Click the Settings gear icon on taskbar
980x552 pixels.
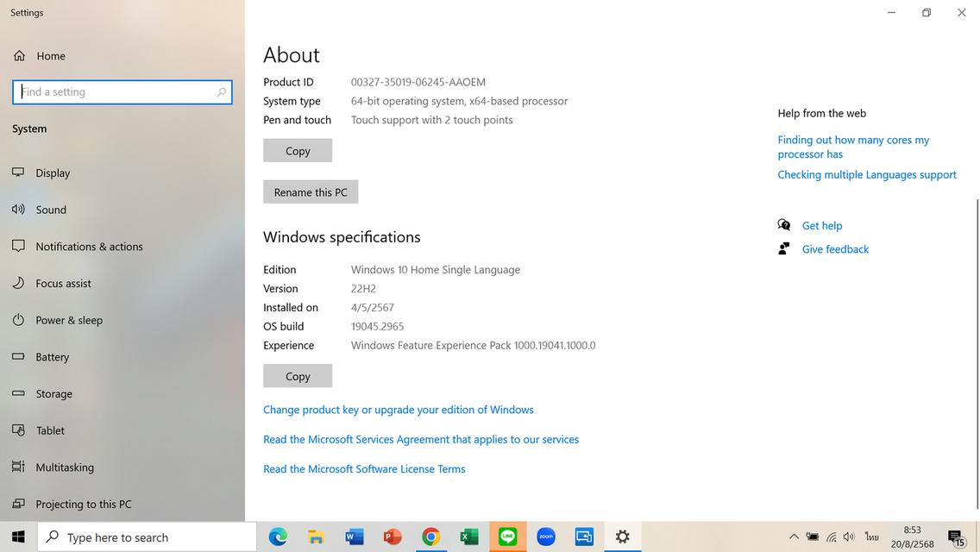623,537
